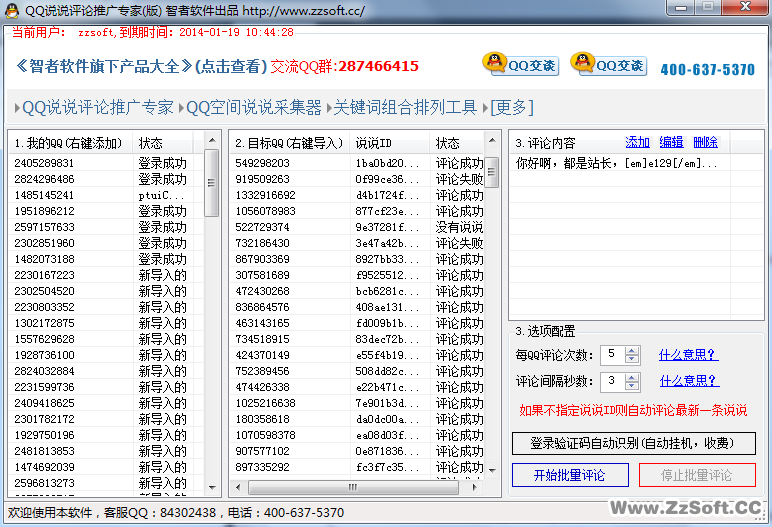Open the QQ空间说说采集器 navigation item
The image size is (772, 527).
254,107
